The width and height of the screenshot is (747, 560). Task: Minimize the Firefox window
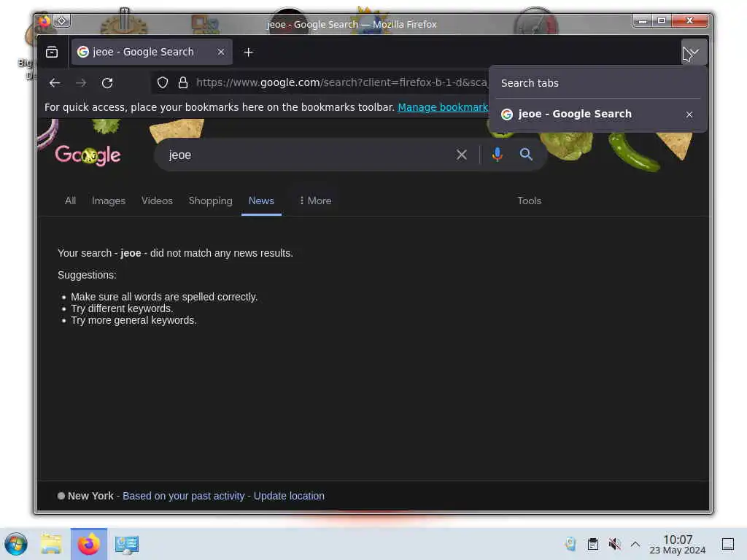(642, 20)
